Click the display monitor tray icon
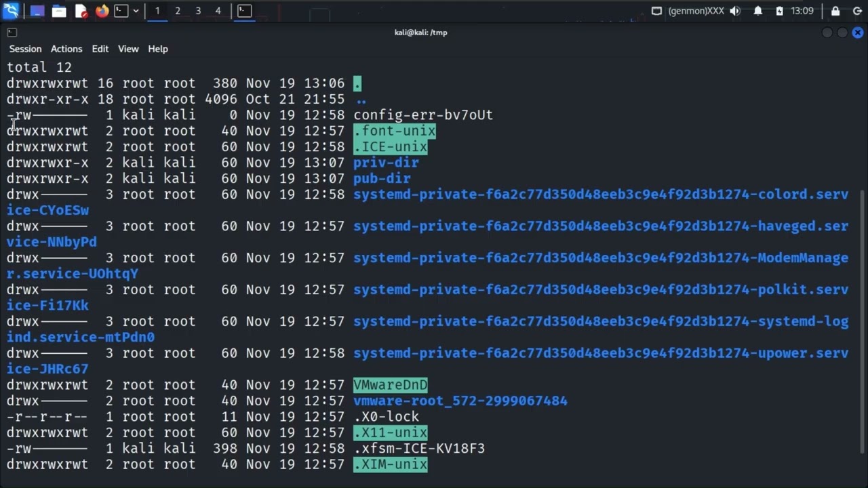 click(x=656, y=11)
